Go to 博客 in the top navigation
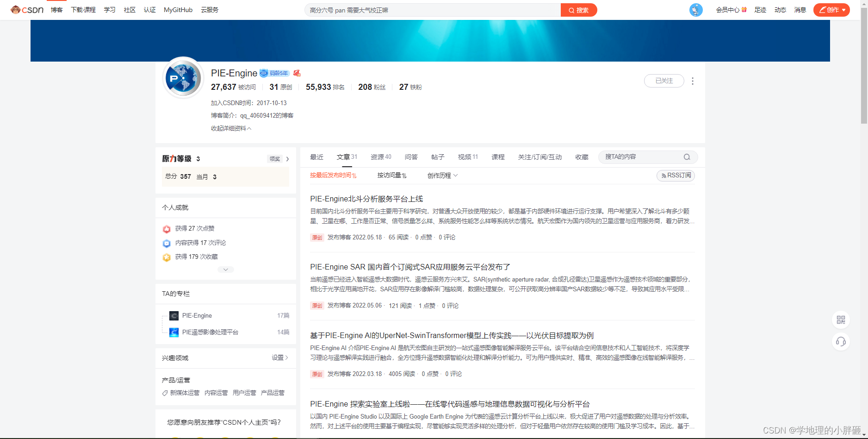The image size is (868, 439). click(x=57, y=10)
